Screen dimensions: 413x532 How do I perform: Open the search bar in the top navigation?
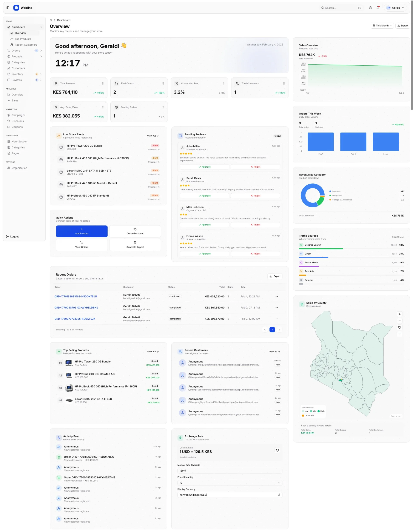pyautogui.click(x=341, y=8)
